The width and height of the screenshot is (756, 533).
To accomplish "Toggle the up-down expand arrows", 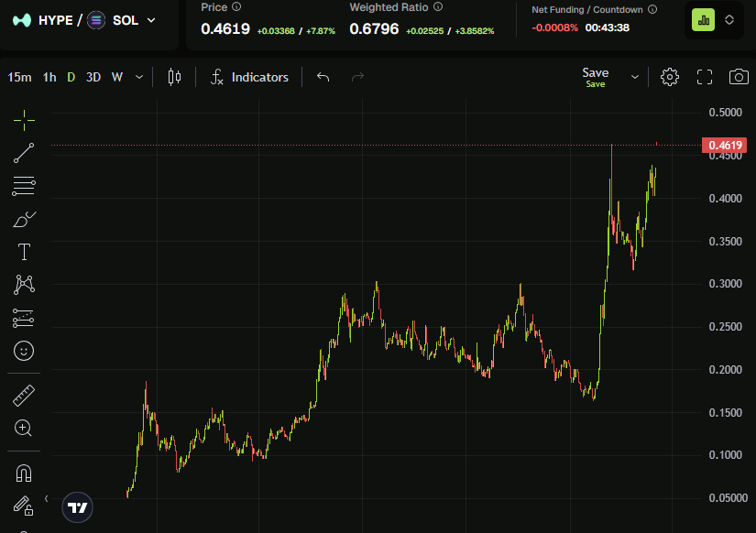I will click(729, 20).
